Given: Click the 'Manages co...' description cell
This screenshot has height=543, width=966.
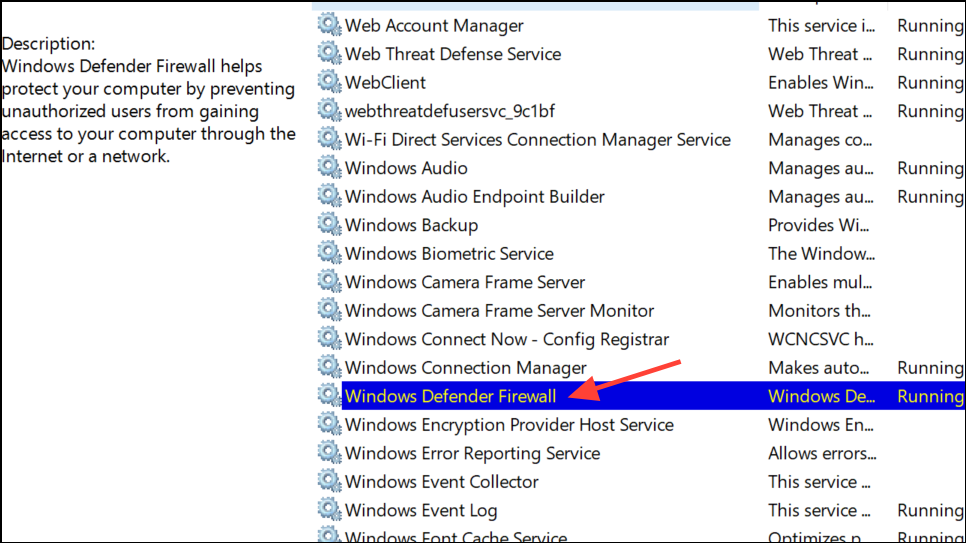Looking at the screenshot, I should point(820,140).
